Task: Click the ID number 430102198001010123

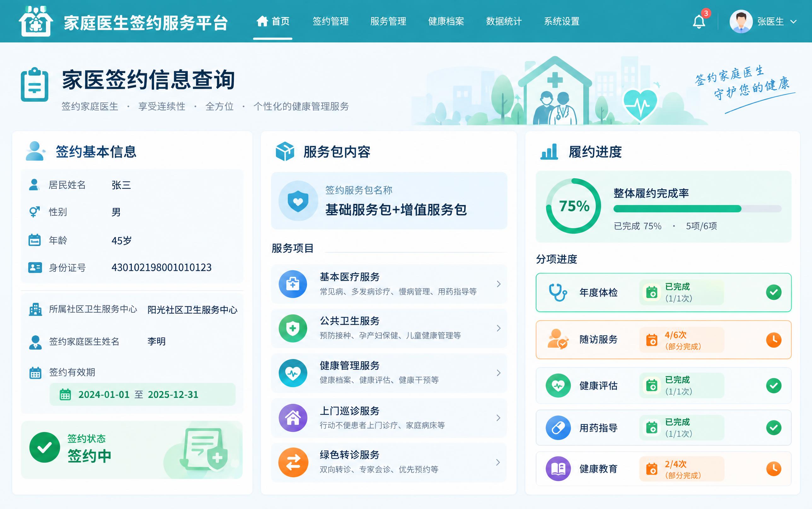Action: [161, 267]
